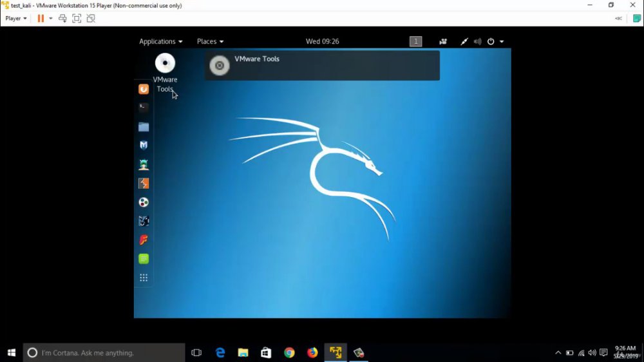Screen dimensions: 644x362
Task: Open Windows Action Center notifications icon
Action: point(603,352)
